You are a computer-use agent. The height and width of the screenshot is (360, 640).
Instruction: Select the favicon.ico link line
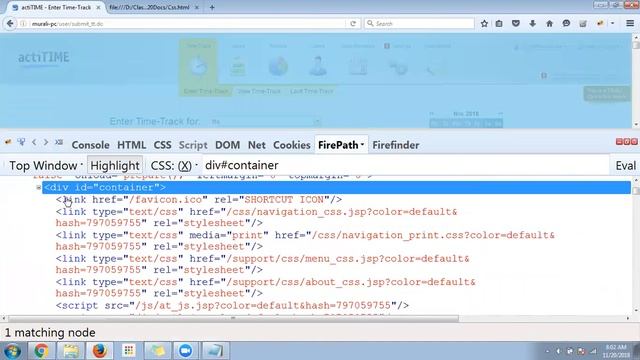tap(199, 200)
